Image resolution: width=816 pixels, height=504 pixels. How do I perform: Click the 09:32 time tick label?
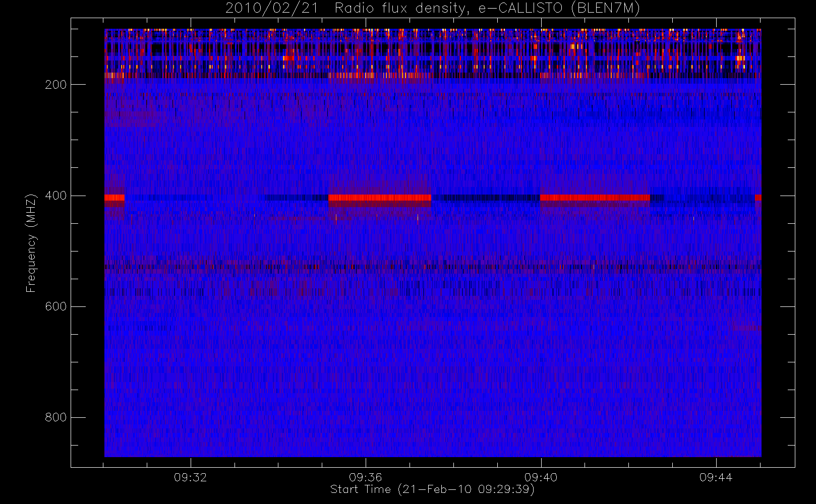click(x=191, y=477)
